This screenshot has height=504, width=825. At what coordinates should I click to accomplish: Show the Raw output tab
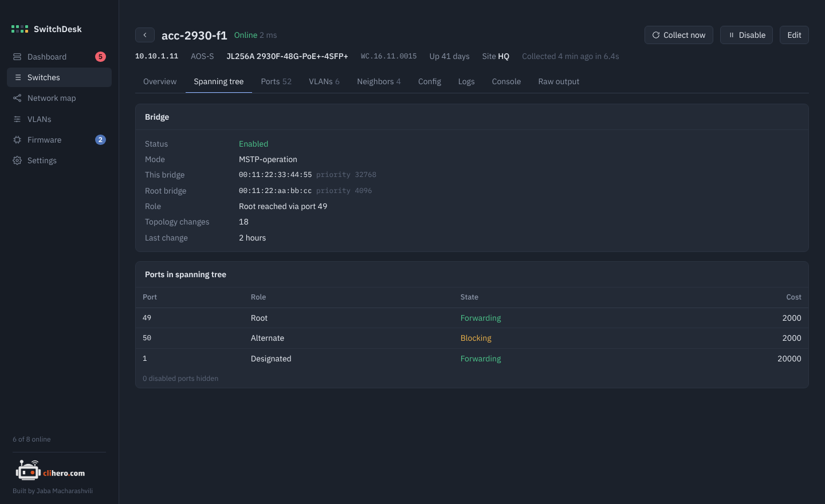coord(559,81)
